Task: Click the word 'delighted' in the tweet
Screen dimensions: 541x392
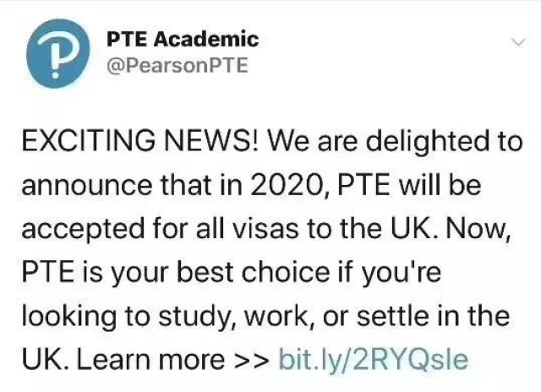Action: coord(427,142)
